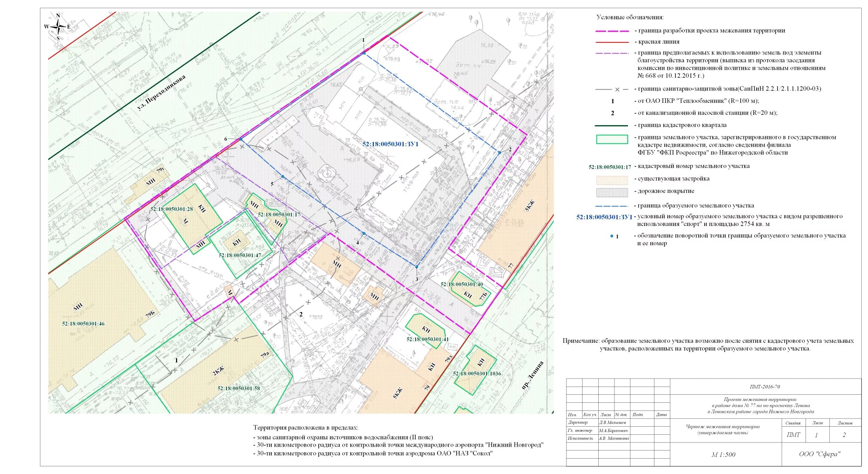Click turning point 1 blue marker on map
This screenshot has height=474, width=868.
click(364, 53)
